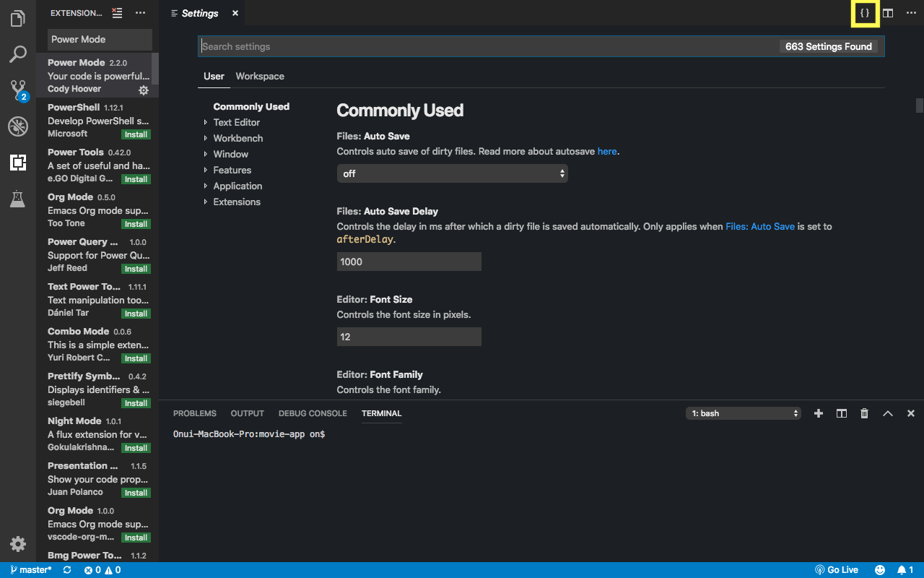Screen dimensions: 924x578
Task: Expand the Extensions settings category
Action: click(x=237, y=202)
